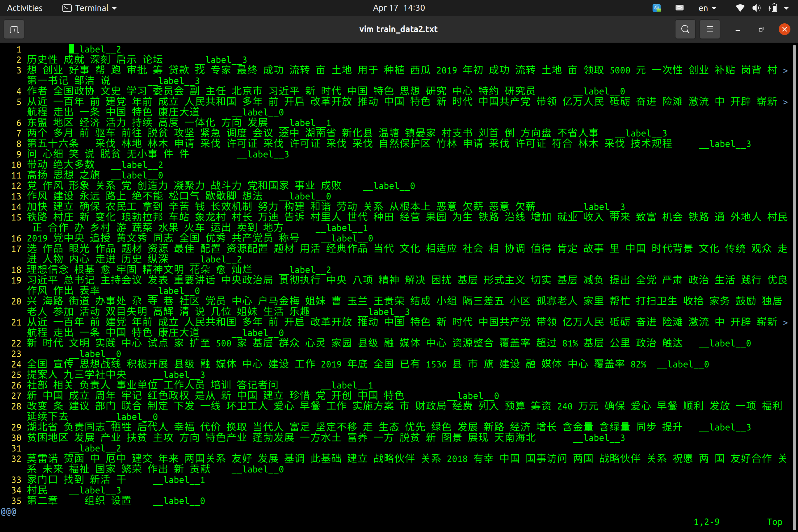The height and width of the screenshot is (532, 798).
Task: Open the terminal search tool
Action: [685, 29]
